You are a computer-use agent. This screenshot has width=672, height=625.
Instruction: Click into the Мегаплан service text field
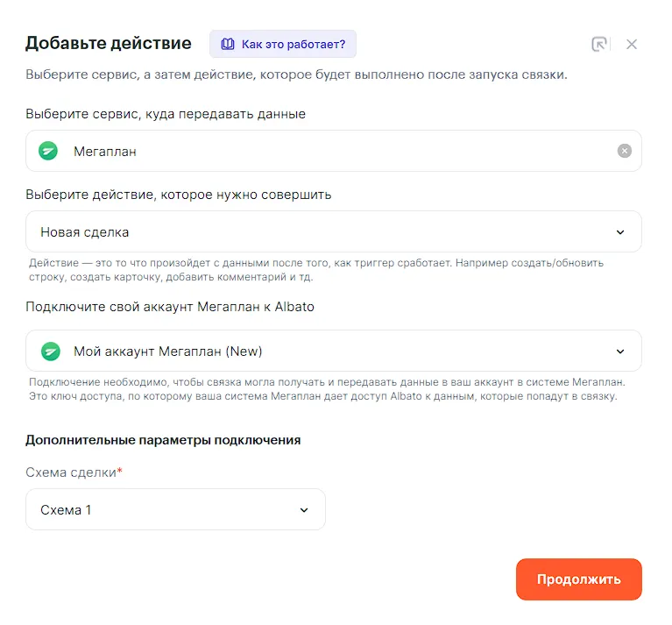[333, 151]
